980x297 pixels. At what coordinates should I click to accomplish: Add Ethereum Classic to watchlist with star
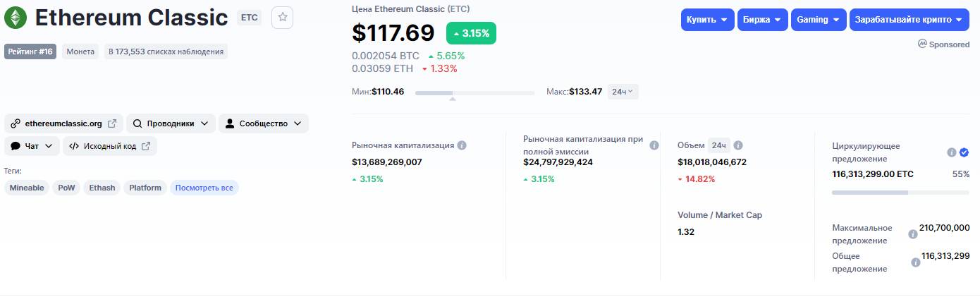coord(283,18)
